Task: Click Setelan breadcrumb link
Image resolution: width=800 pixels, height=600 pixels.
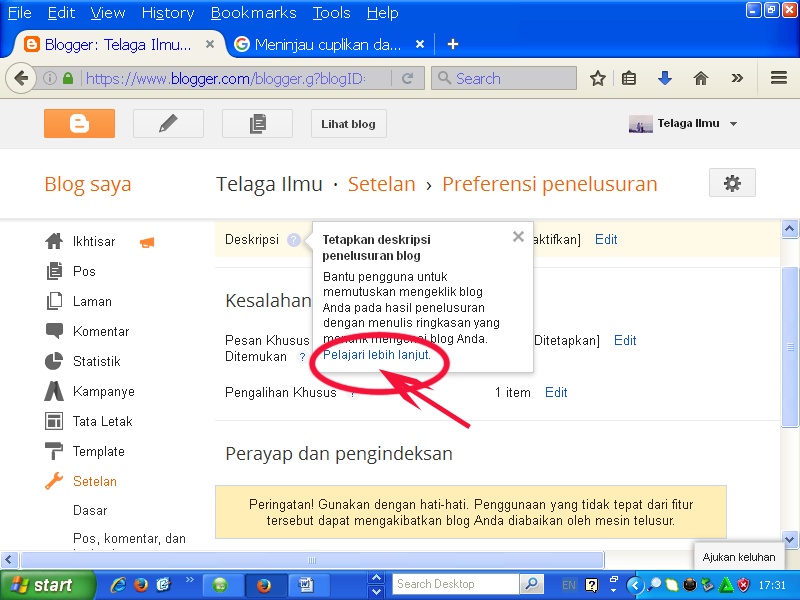Action: (382, 184)
